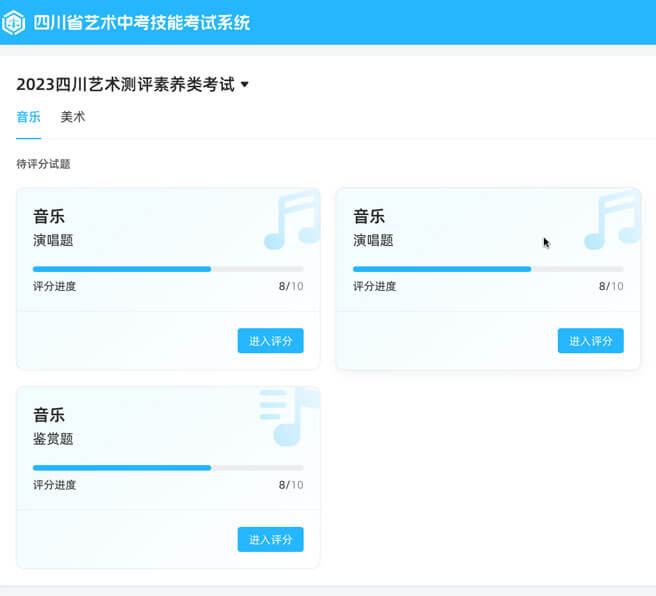Click the 待评分试题 section label
This screenshot has height=596, width=656.
point(44,164)
